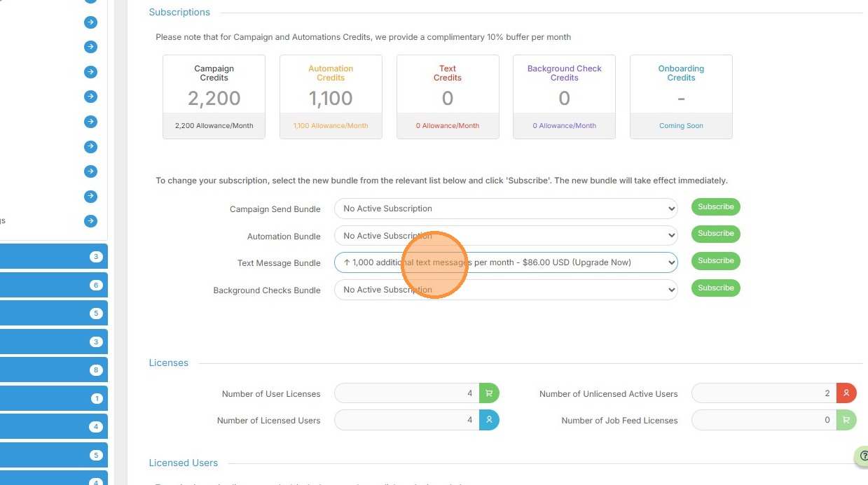868x485 pixels.
Task: Expand the Automation Bundle dropdown
Action: pyautogui.click(x=505, y=236)
